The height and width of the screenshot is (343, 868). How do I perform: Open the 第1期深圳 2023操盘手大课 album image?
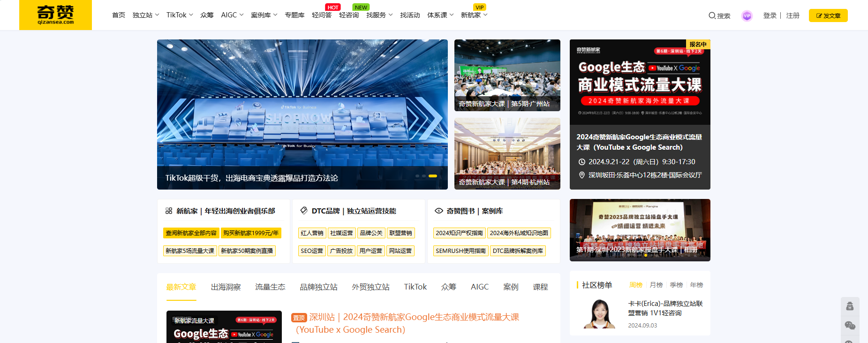click(640, 230)
